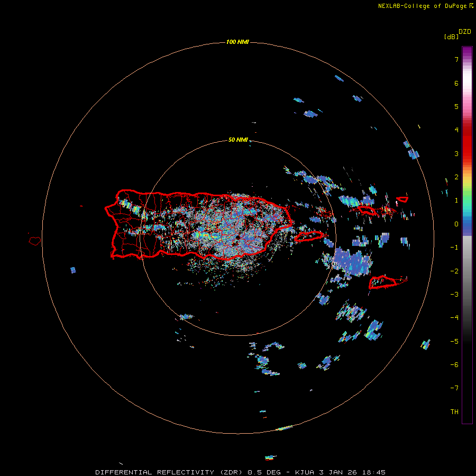This screenshot has width=476, height=476.
Task: Click the large blue echo north of St. Croix
Action: [x=353, y=262]
